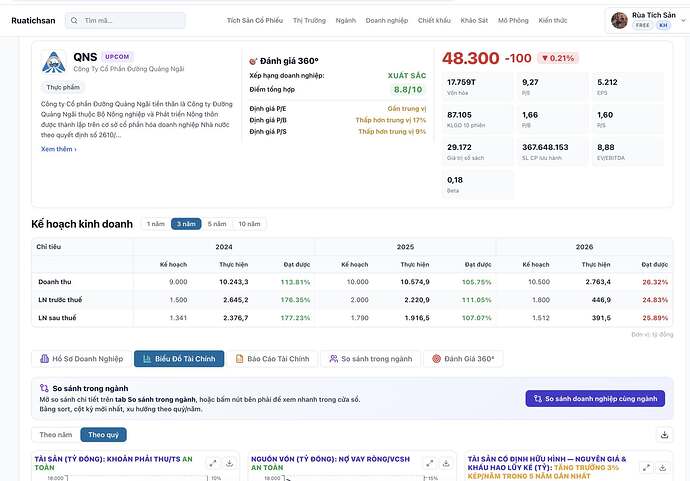Click the 113.81% Doanh thu 2024 cell
Image resolution: width=690 pixels, height=481 pixels.
(x=295, y=282)
